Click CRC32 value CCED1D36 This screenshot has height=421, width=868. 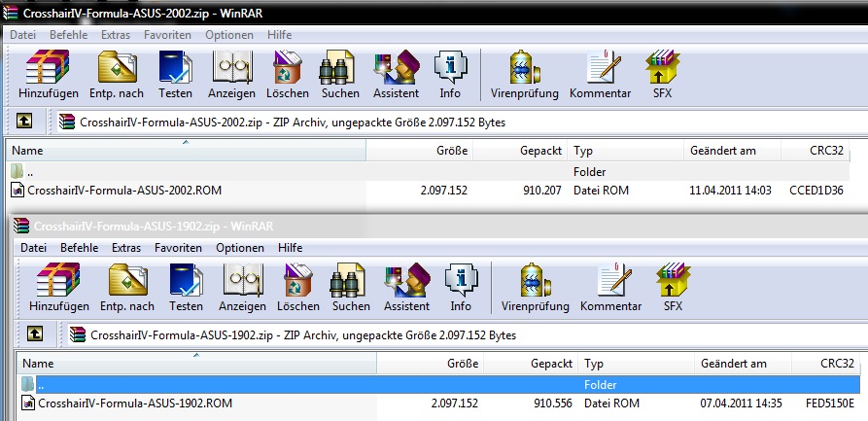pyautogui.click(x=816, y=190)
